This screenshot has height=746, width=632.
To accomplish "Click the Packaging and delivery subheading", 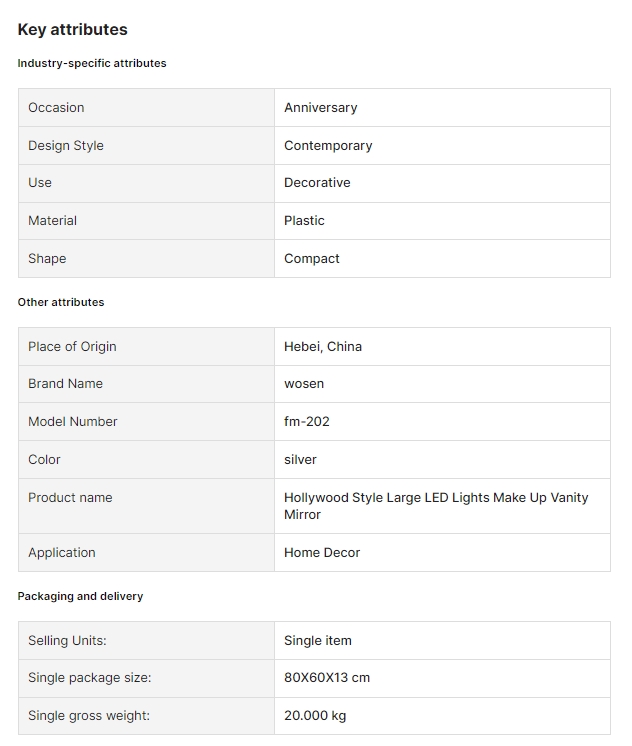I will click(80, 596).
